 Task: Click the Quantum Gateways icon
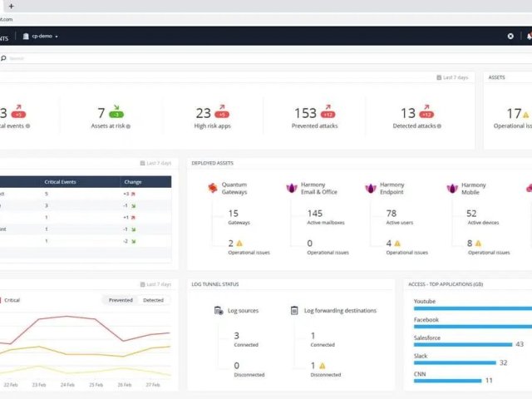point(213,189)
